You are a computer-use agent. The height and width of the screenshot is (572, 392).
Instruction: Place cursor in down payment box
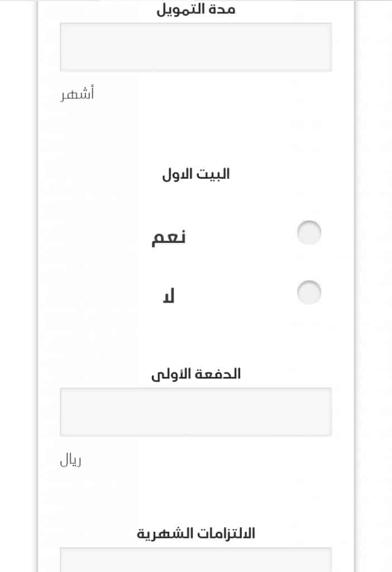196,412
